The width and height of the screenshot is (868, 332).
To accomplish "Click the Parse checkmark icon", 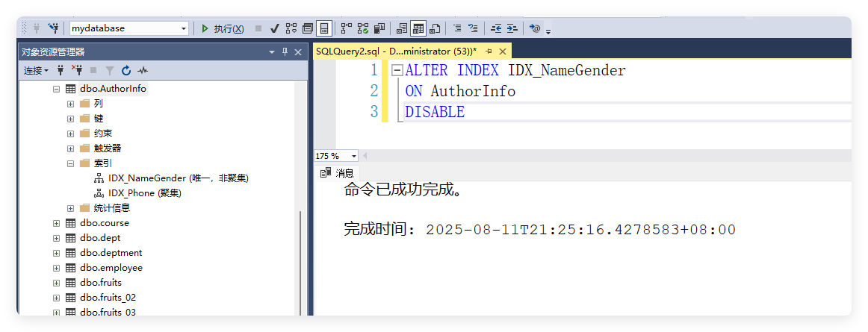I will [x=274, y=28].
